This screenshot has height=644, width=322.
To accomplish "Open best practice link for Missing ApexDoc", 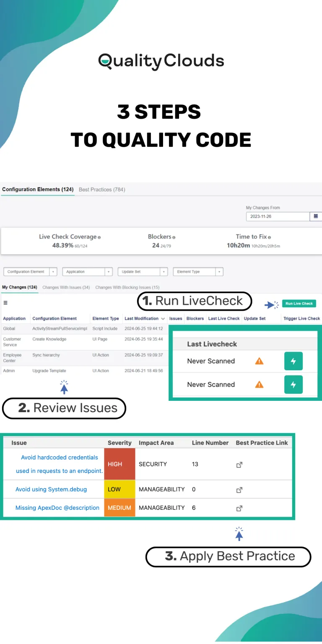I will coord(239,508).
